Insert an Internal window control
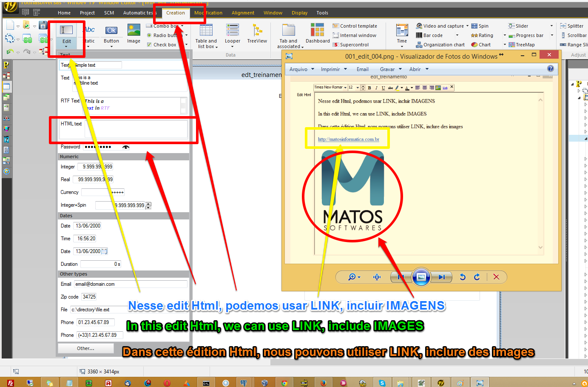 click(354, 35)
